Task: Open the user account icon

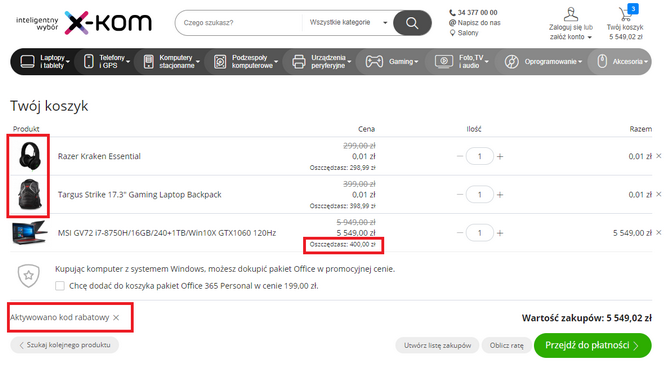Action: 570,14
